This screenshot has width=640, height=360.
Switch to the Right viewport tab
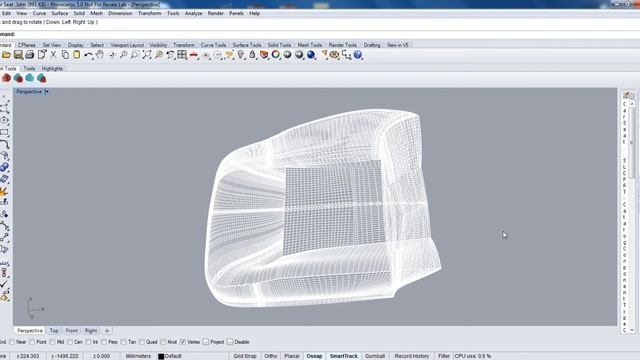91,331
